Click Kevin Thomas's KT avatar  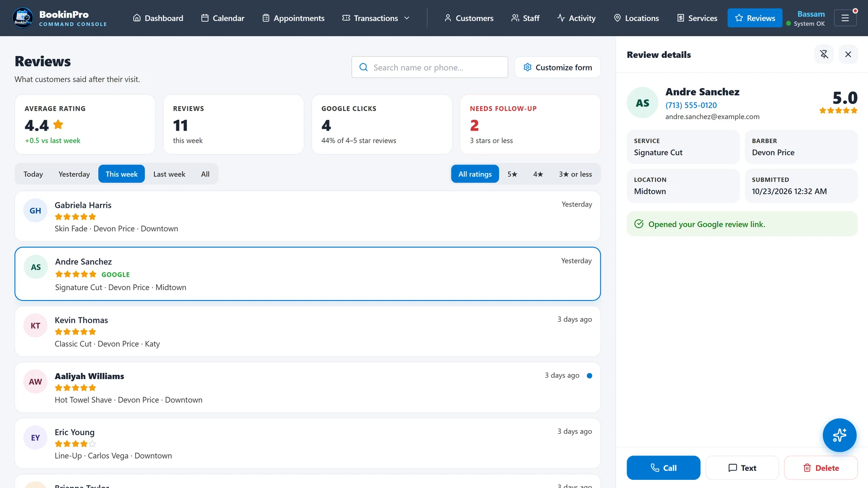click(35, 326)
